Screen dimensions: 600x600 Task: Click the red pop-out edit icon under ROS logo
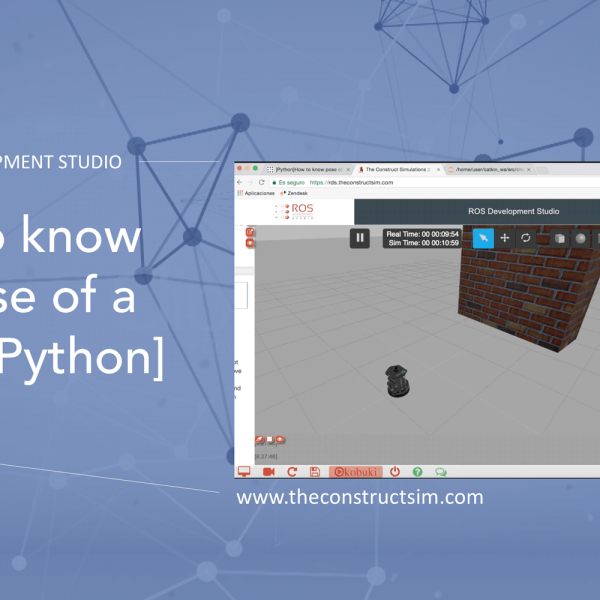(250, 232)
